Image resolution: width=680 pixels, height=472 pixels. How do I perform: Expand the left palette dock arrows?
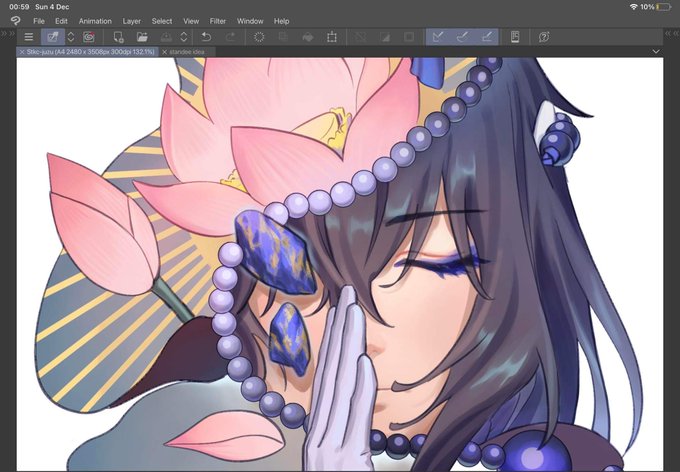point(8,33)
